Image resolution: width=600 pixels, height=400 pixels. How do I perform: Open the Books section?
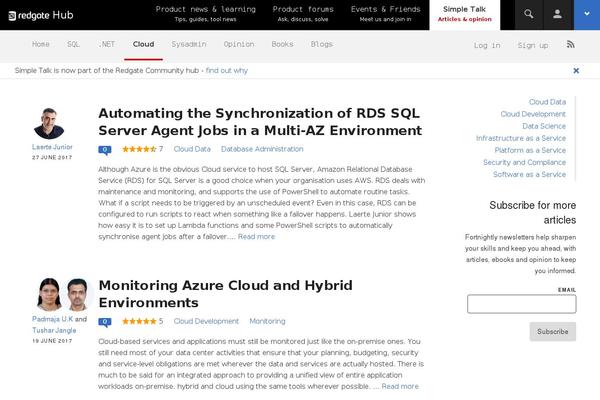coord(282,44)
